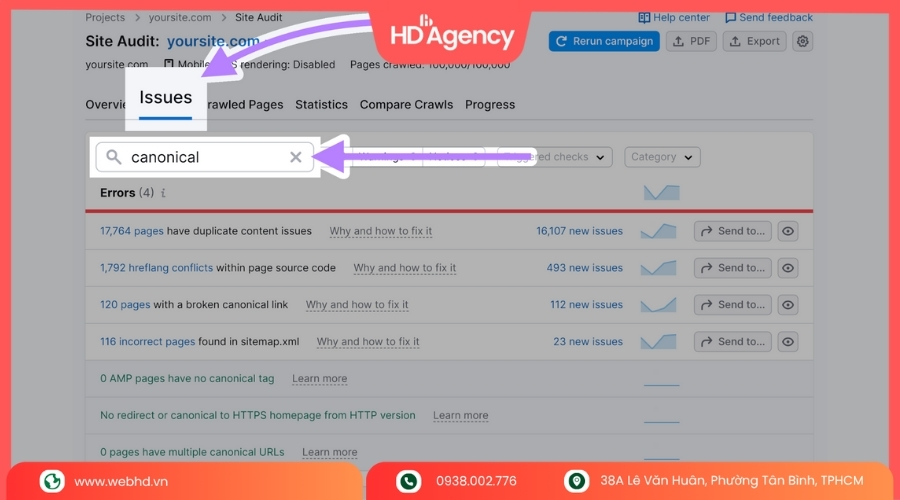Clear the canonical search with X icon

(x=295, y=157)
